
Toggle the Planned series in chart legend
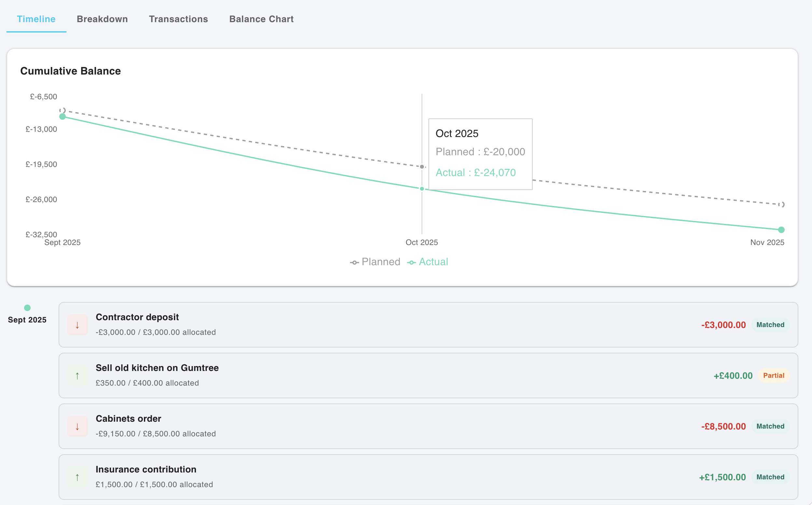coord(375,262)
